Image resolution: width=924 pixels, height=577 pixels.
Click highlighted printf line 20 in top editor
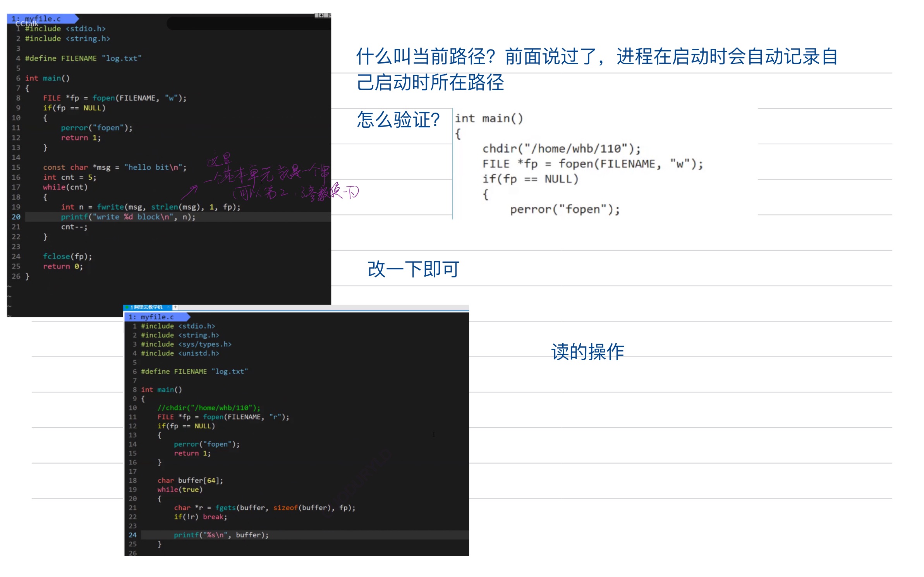coord(128,217)
